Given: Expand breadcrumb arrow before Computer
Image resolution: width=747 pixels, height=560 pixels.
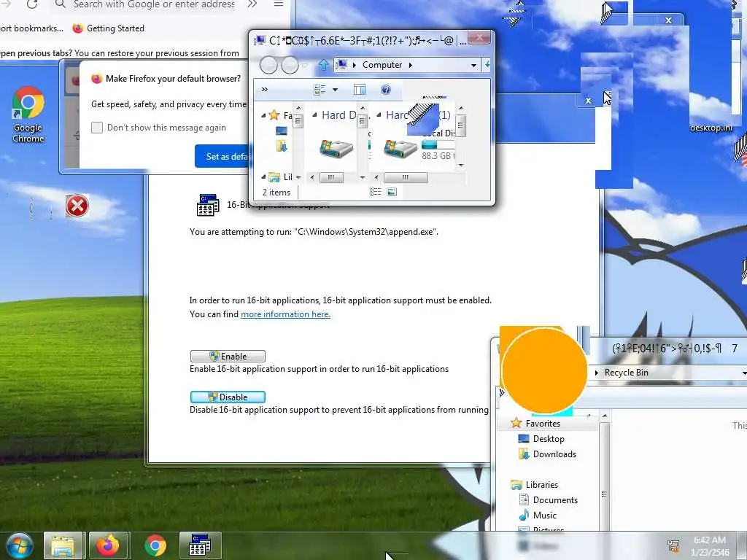Looking at the screenshot, I should [x=354, y=65].
